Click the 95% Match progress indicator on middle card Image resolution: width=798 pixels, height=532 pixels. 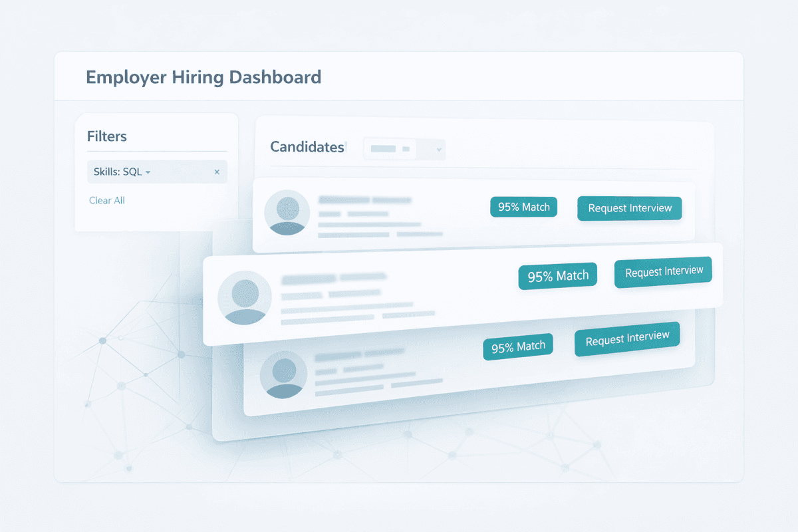click(x=557, y=275)
